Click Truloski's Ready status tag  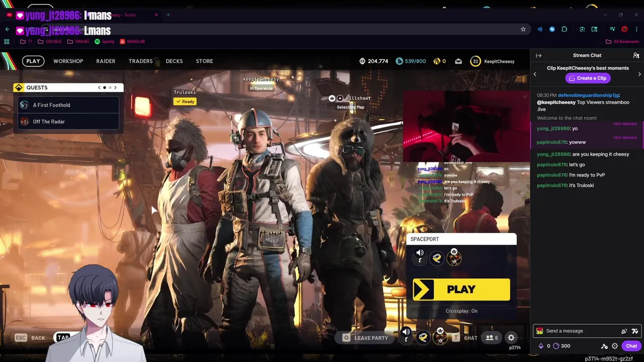click(185, 102)
